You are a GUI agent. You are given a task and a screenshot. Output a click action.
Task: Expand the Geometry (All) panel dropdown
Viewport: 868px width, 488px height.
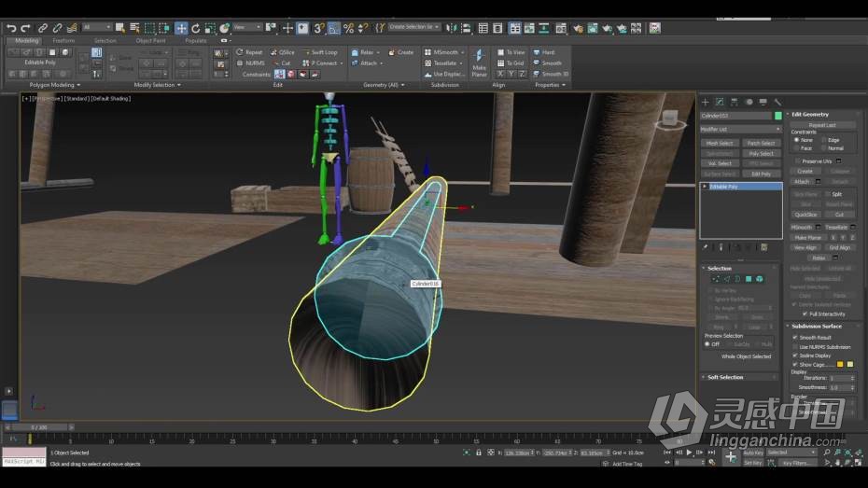(384, 85)
